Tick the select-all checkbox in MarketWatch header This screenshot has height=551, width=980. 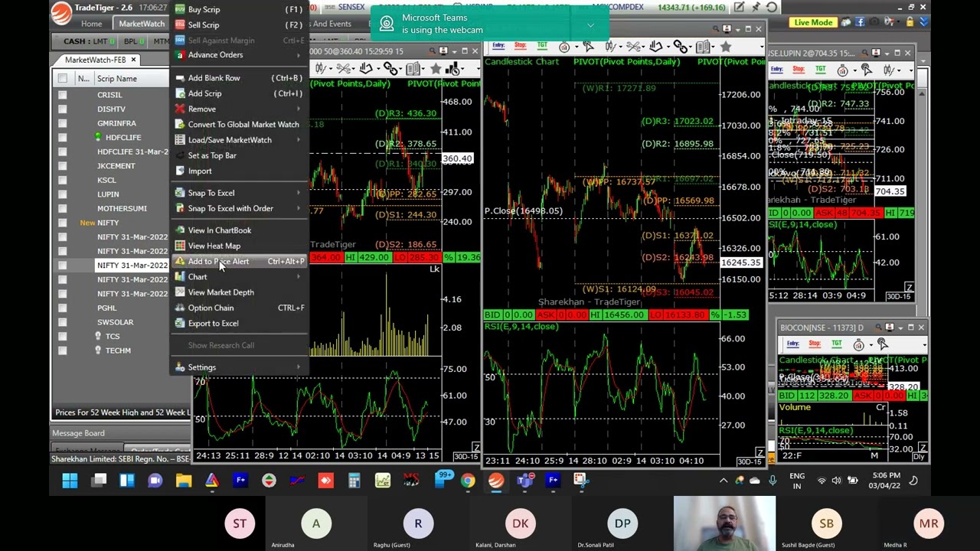click(63, 78)
